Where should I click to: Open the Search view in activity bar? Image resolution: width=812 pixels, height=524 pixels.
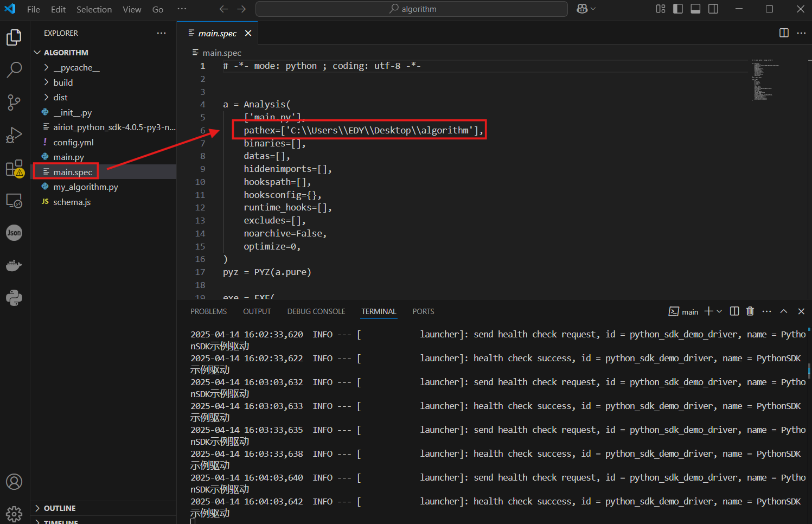tap(14, 69)
